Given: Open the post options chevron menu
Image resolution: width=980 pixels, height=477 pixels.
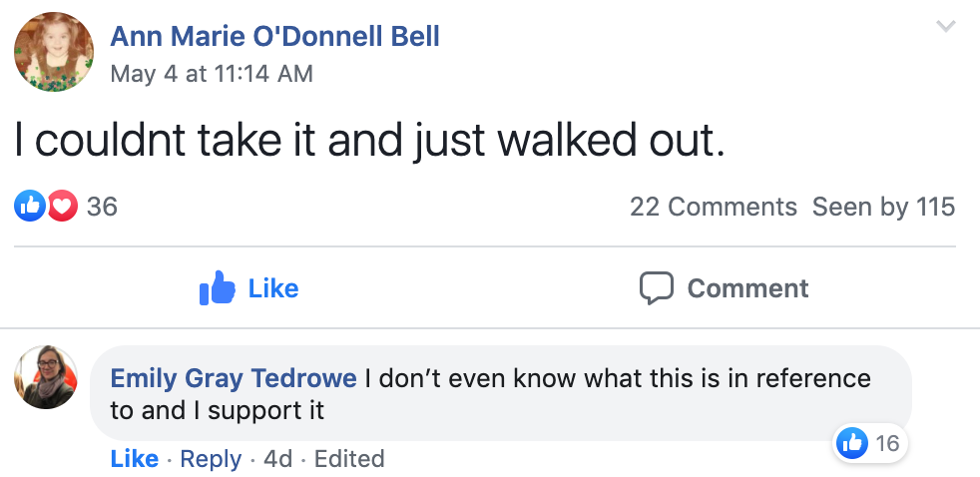Looking at the screenshot, I should pos(946,27).
